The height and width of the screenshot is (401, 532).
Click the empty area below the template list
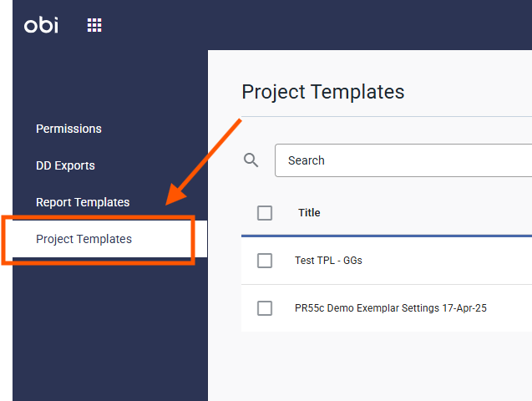pyautogui.click(x=376, y=368)
